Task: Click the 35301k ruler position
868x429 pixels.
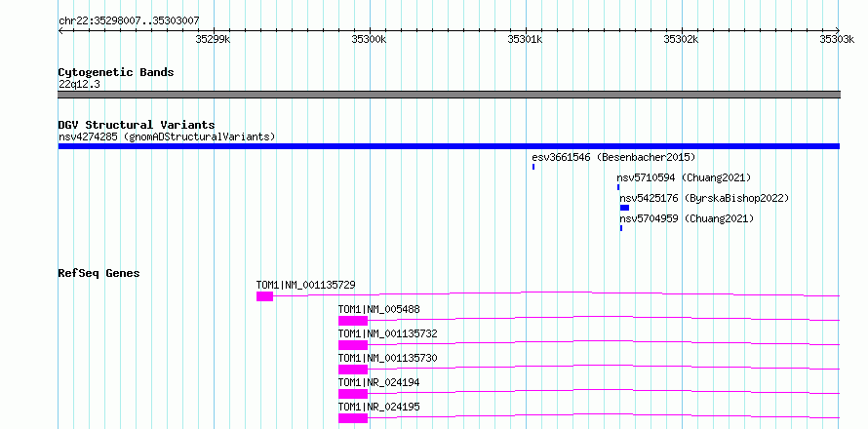Action: pyautogui.click(x=526, y=39)
